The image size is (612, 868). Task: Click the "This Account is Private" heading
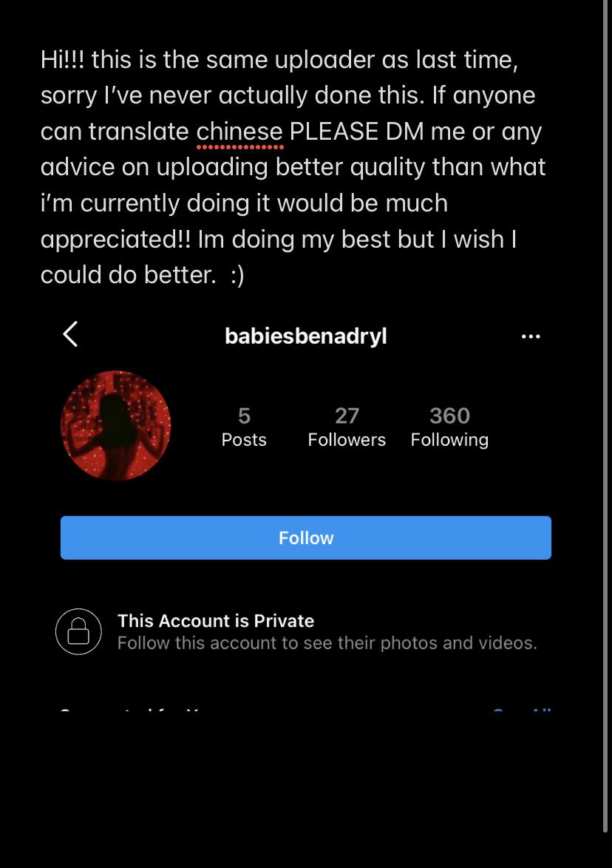click(216, 620)
